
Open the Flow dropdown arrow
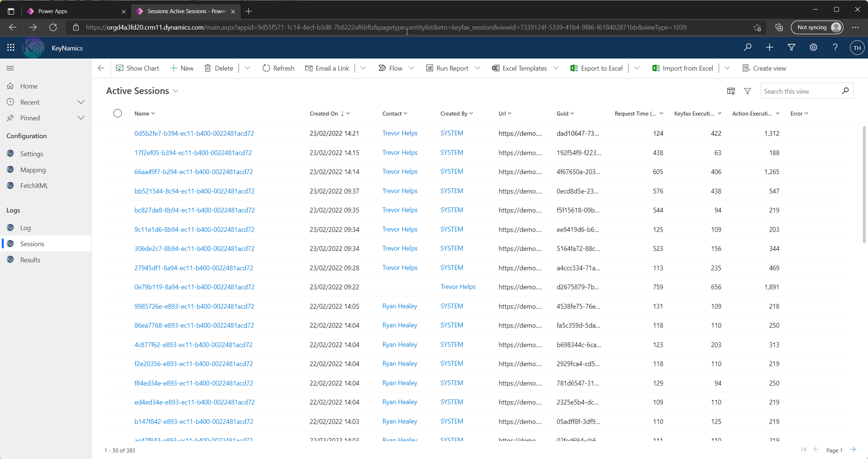coord(411,68)
